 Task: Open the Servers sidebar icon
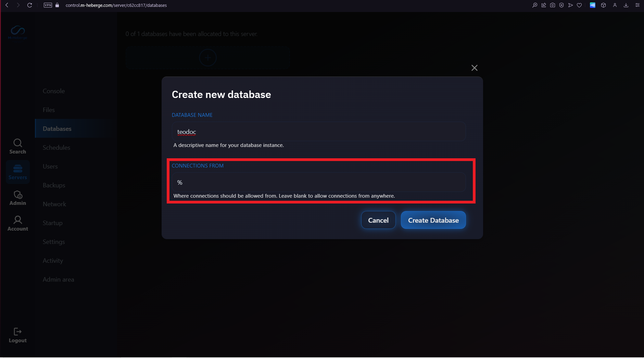18,172
